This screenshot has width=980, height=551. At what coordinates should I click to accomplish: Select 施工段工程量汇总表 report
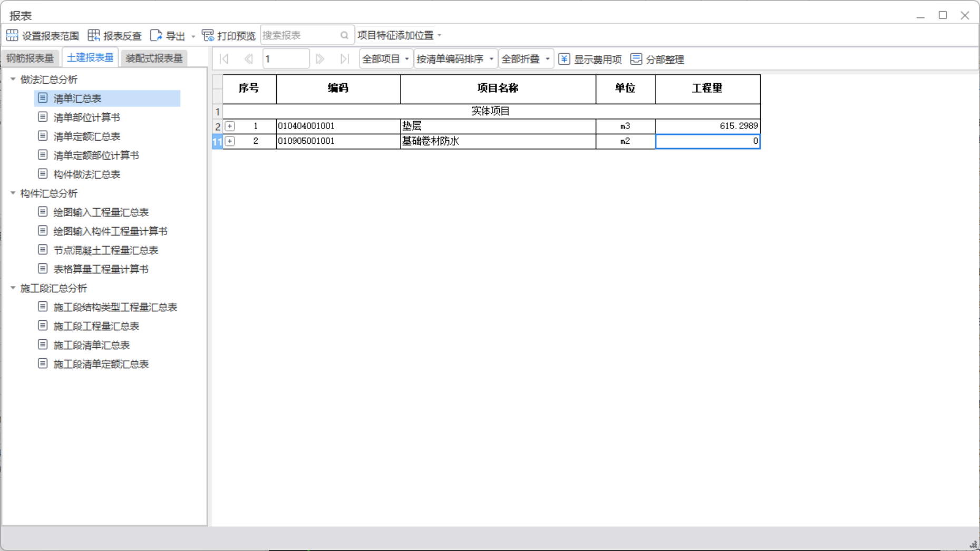(96, 326)
